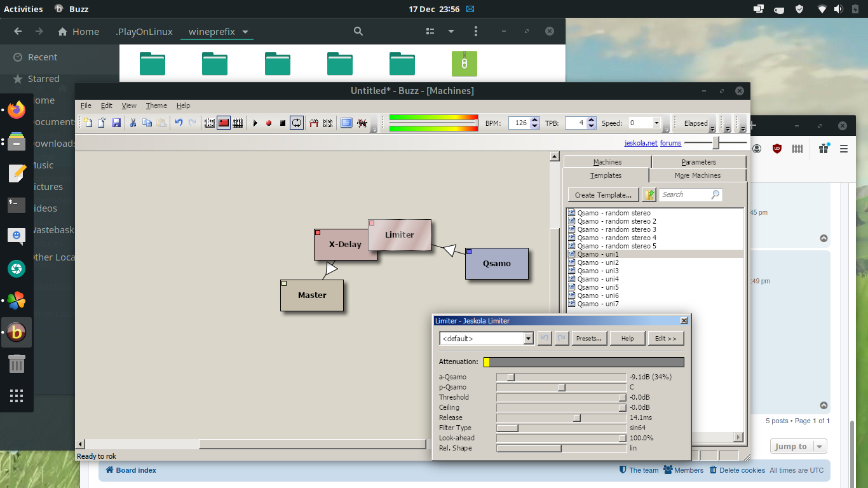Open Trash from the dock
868x488 pixels.
pos(17,363)
